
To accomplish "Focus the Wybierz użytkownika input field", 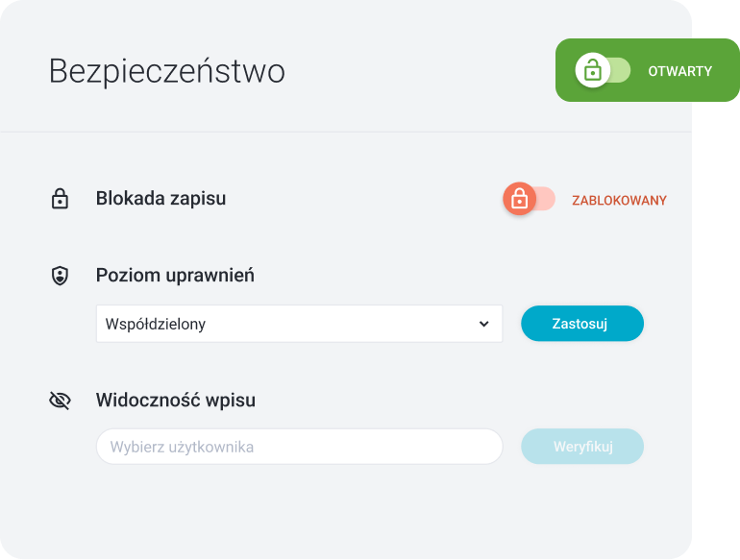I will pos(299,447).
